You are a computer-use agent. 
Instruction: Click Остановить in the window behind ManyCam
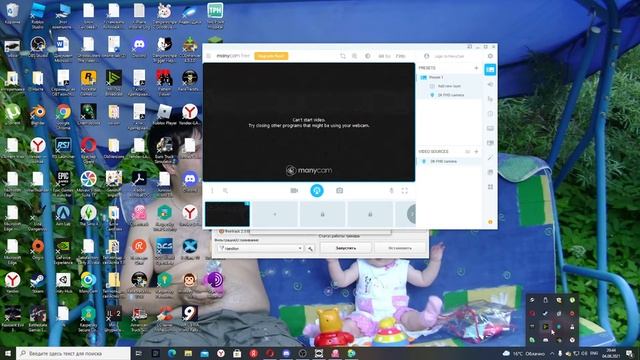(x=400, y=248)
